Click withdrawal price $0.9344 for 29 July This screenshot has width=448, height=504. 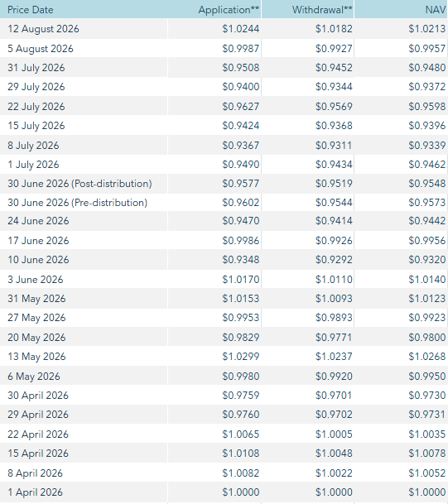pyautogui.click(x=334, y=86)
